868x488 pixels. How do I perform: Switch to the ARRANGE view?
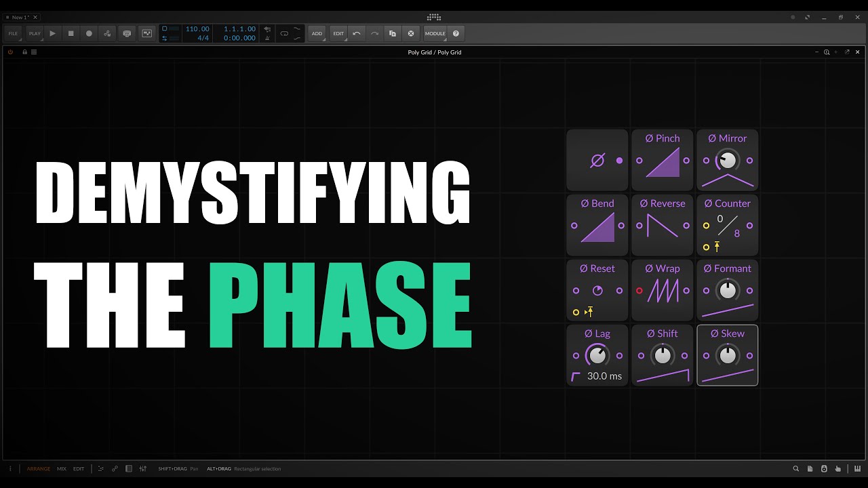point(39,468)
